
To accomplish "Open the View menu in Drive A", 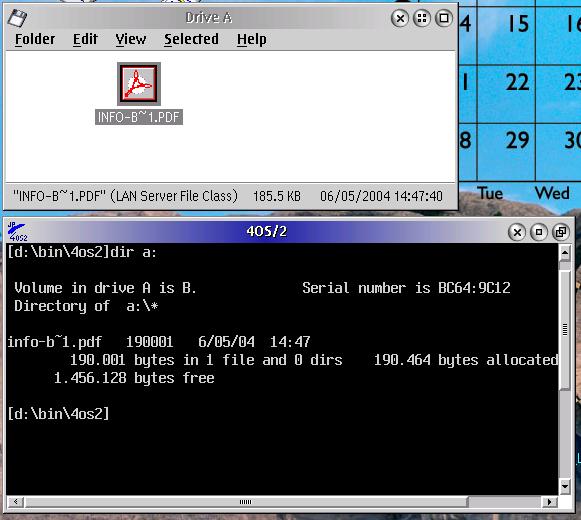I will (131, 39).
